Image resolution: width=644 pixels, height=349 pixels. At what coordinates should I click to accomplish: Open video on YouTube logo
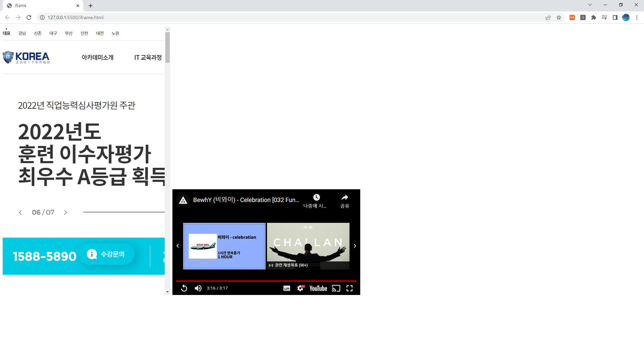point(318,288)
